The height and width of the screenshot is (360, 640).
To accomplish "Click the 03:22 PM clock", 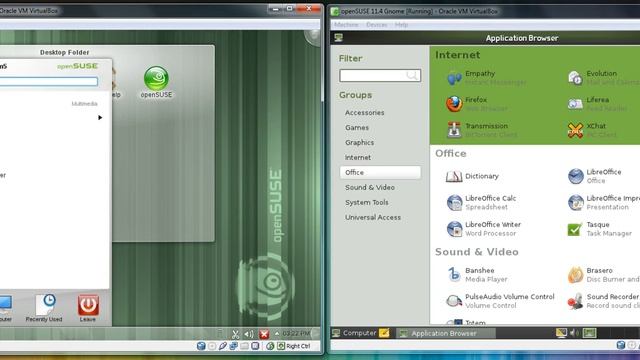I will (296, 334).
